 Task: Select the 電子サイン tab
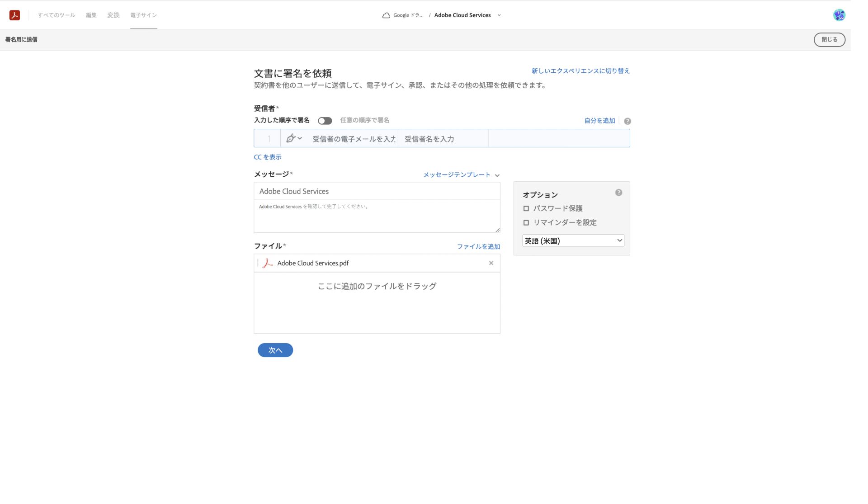click(143, 15)
